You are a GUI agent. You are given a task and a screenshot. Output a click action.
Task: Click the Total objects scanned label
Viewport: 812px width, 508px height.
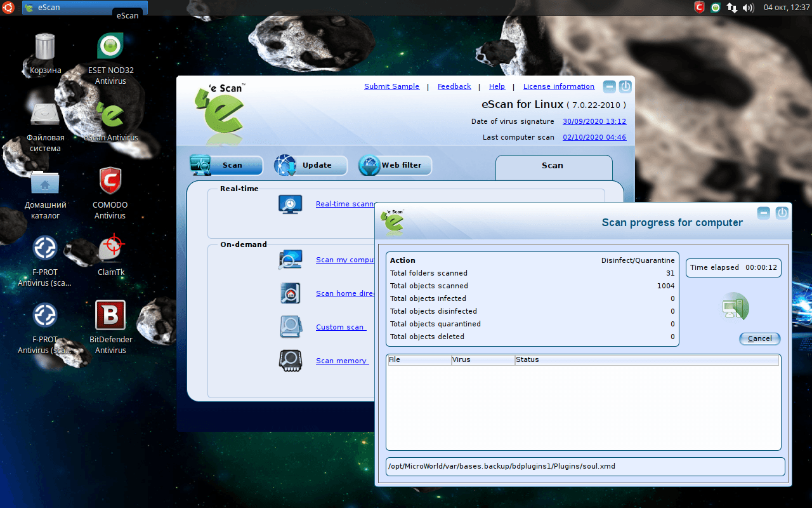[429, 286]
